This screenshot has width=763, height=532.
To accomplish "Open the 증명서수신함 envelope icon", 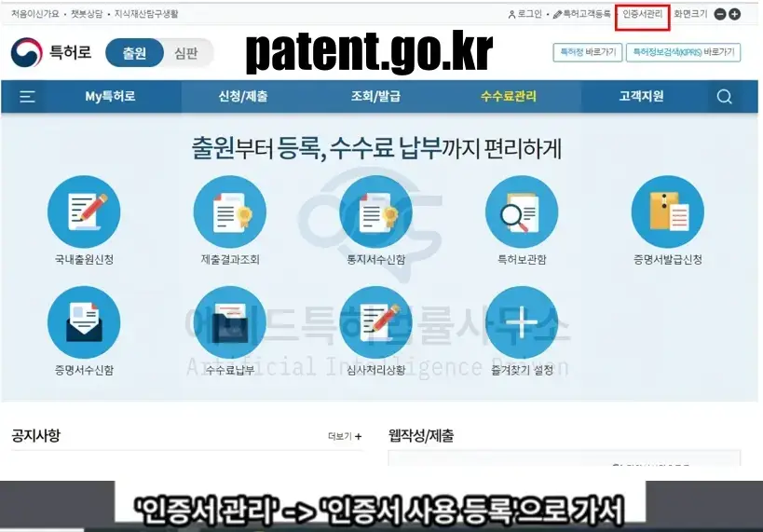I will click(84, 322).
